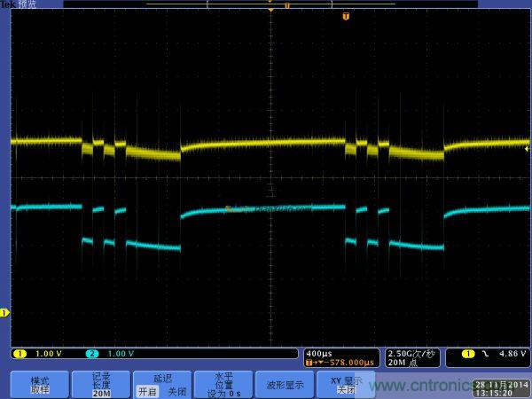The width and height of the screenshot is (532, 399).
Task: Click the orange trigger position T marker
Action: pos(346,16)
